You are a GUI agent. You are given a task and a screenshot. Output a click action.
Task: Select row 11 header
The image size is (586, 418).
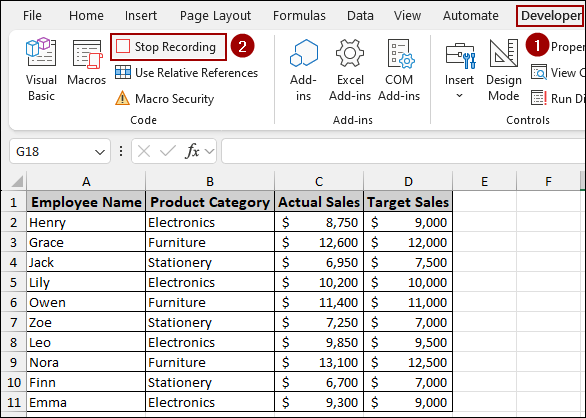13,402
